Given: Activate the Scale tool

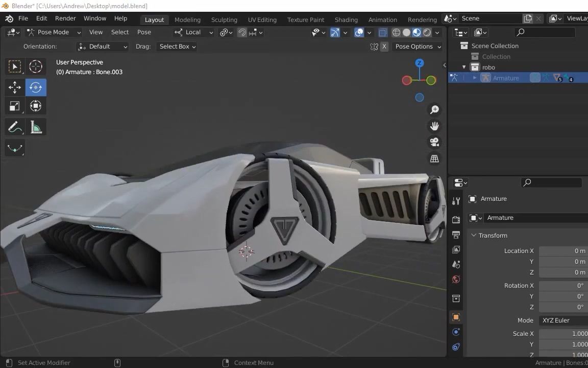Looking at the screenshot, I should pyautogui.click(x=14, y=106).
